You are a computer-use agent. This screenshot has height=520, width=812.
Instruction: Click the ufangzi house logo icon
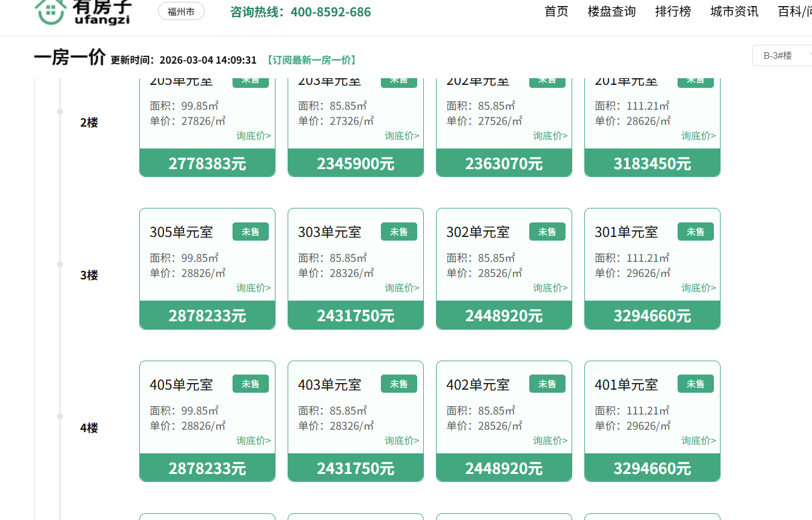click(x=50, y=12)
